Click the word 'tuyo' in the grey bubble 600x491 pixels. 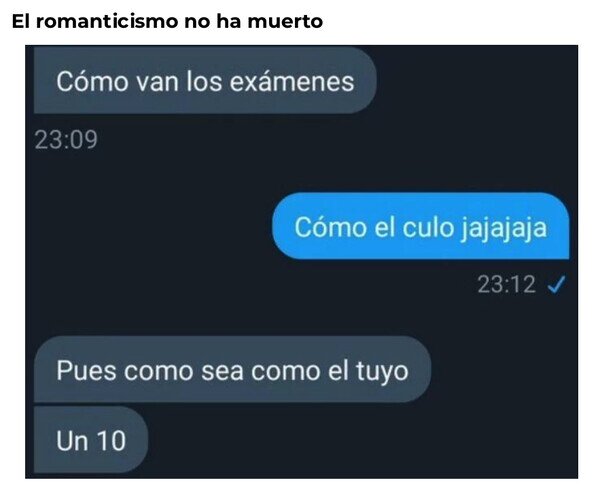tap(382, 372)
